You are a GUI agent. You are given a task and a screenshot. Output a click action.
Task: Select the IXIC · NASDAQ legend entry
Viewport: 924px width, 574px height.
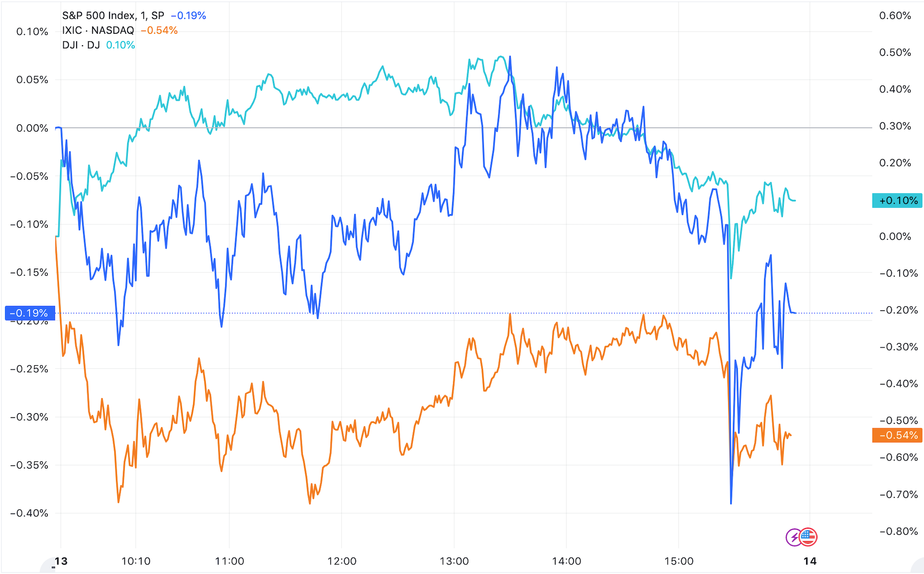coord(98,30)
